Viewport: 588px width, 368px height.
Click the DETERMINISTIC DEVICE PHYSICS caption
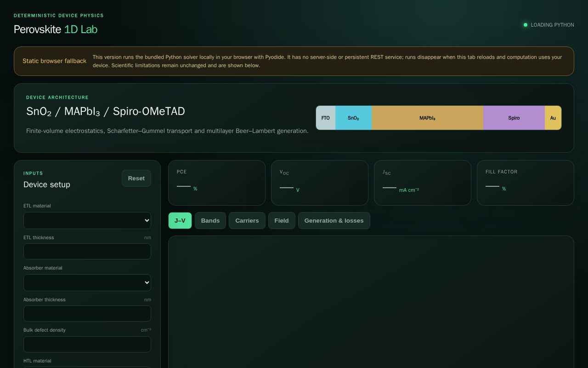coord(59,16)
